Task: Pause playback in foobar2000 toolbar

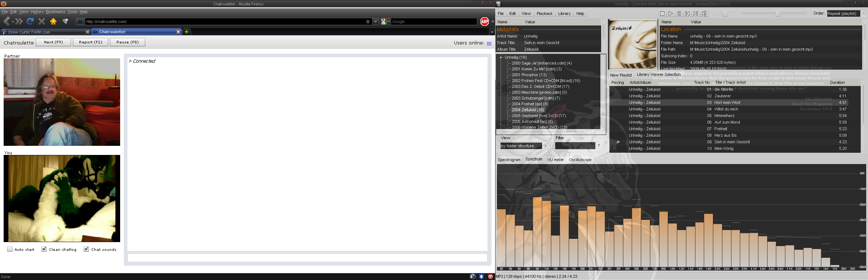Action: click(679, 13)
